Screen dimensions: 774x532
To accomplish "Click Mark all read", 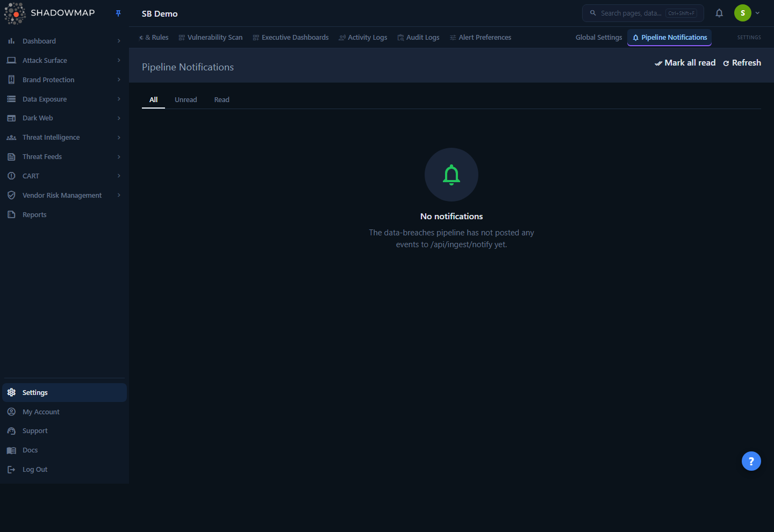I will pos(685,63).
